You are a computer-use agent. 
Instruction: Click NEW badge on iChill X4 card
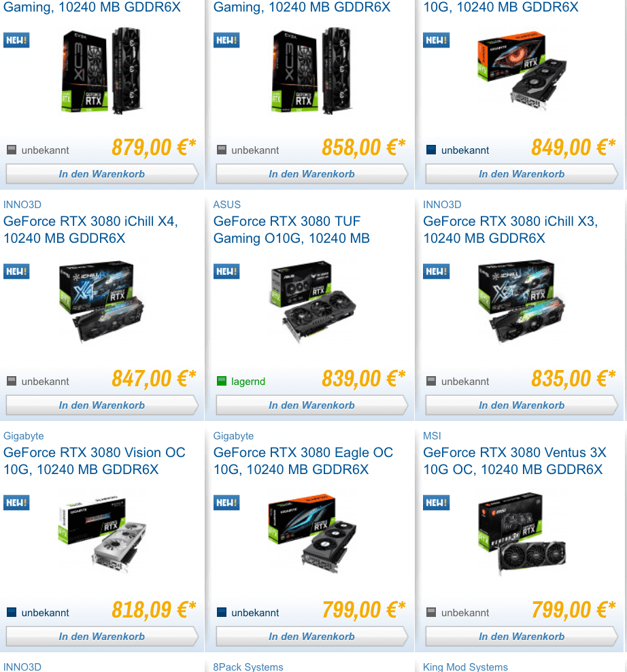16,271
